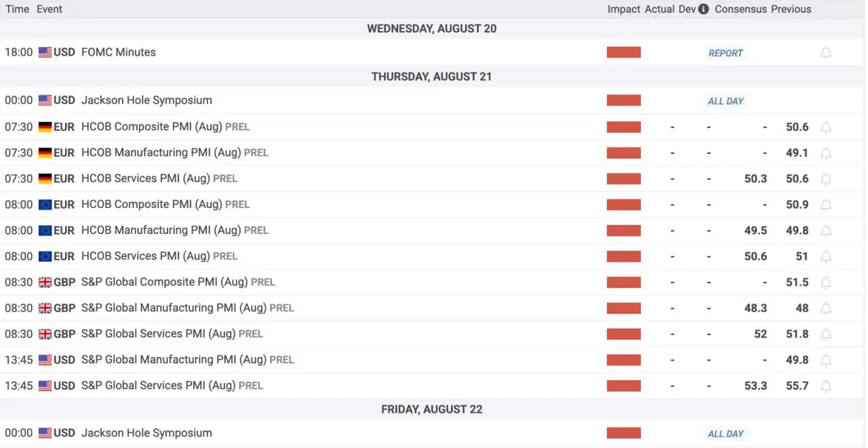Expand the USD S&P Global Manufacturing PMI row
868x448 pixels.
[434, 360]
